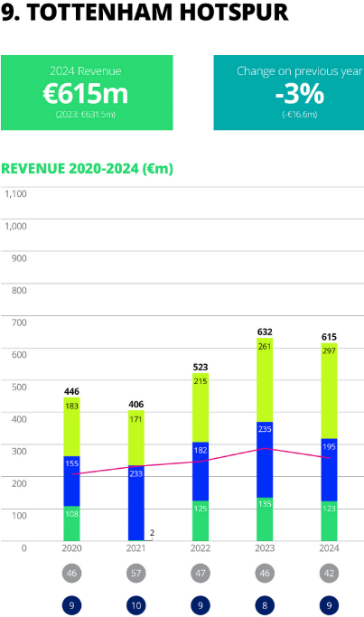Click the 2021 x-axis label
The width and height of the screenshot is (364, 617).
pos(136,548)
